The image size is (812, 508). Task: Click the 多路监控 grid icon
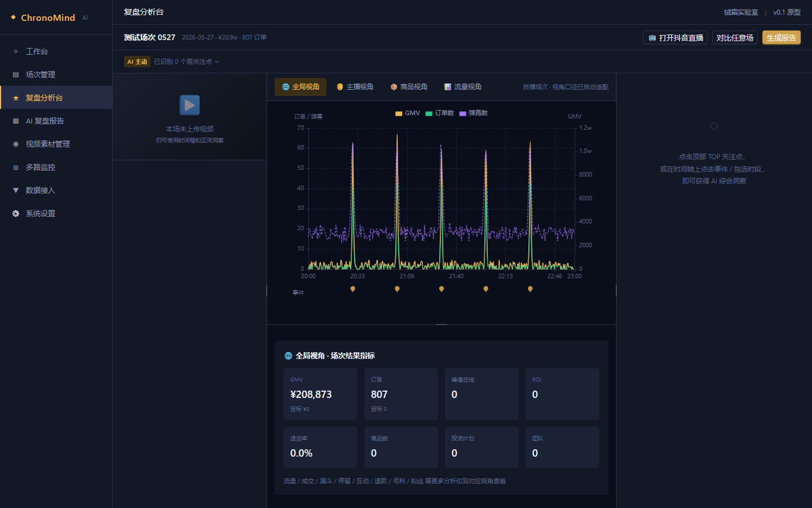16,167
